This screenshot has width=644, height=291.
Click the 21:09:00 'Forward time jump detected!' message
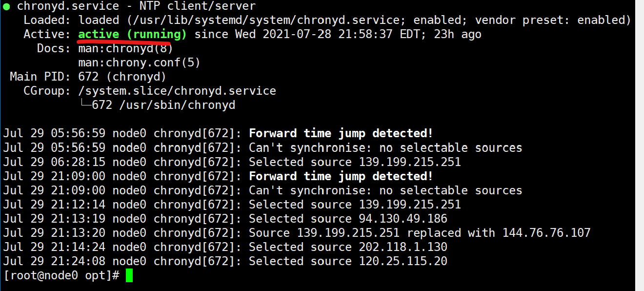click(341, 176)
